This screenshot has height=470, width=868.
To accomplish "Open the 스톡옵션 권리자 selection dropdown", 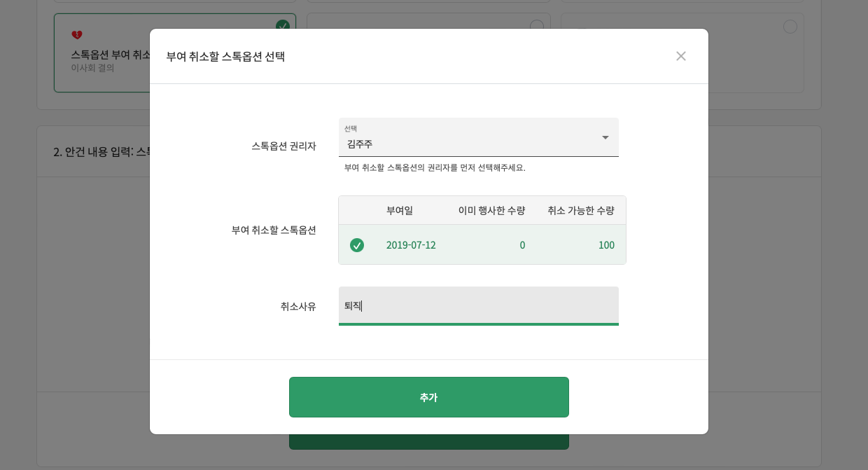I will (479, 137).
